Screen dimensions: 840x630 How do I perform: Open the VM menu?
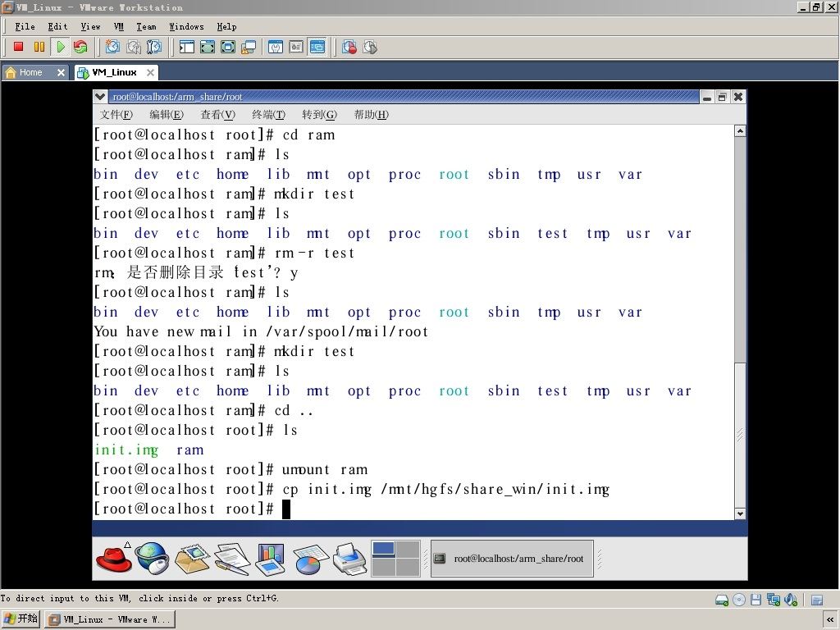click(x=118, y=26)
